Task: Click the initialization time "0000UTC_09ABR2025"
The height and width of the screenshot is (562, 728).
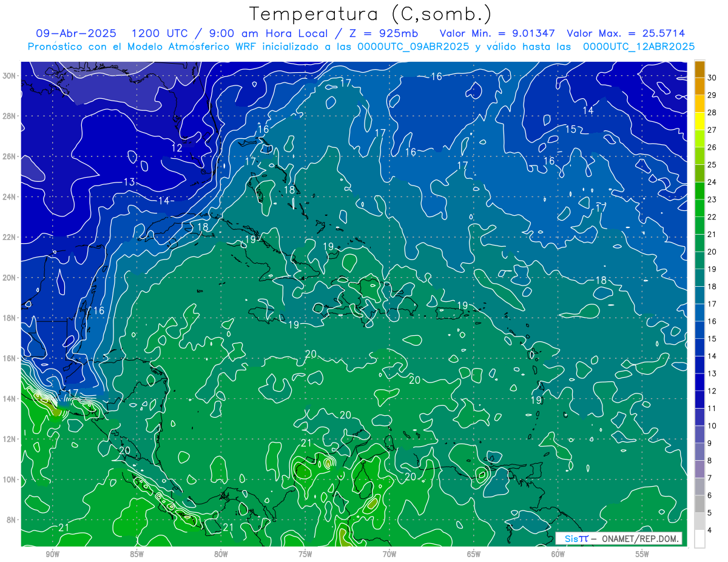Action: click(413, 47)
